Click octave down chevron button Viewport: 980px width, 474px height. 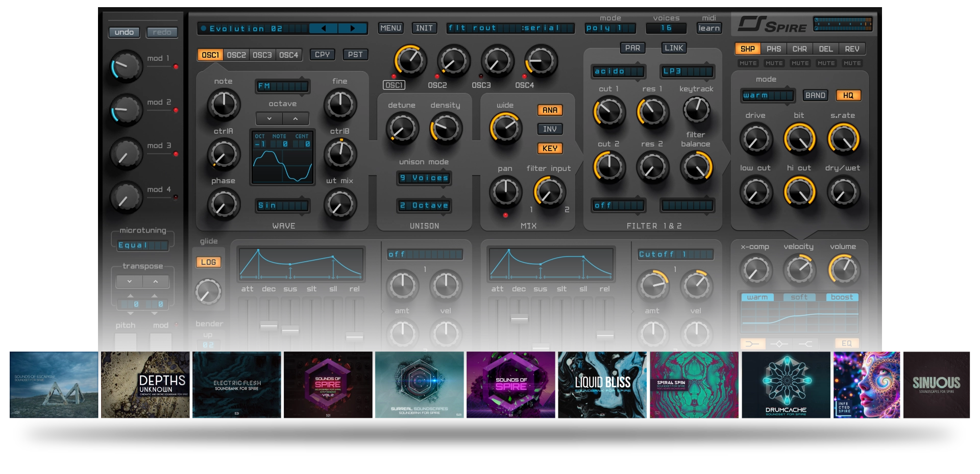269,118
